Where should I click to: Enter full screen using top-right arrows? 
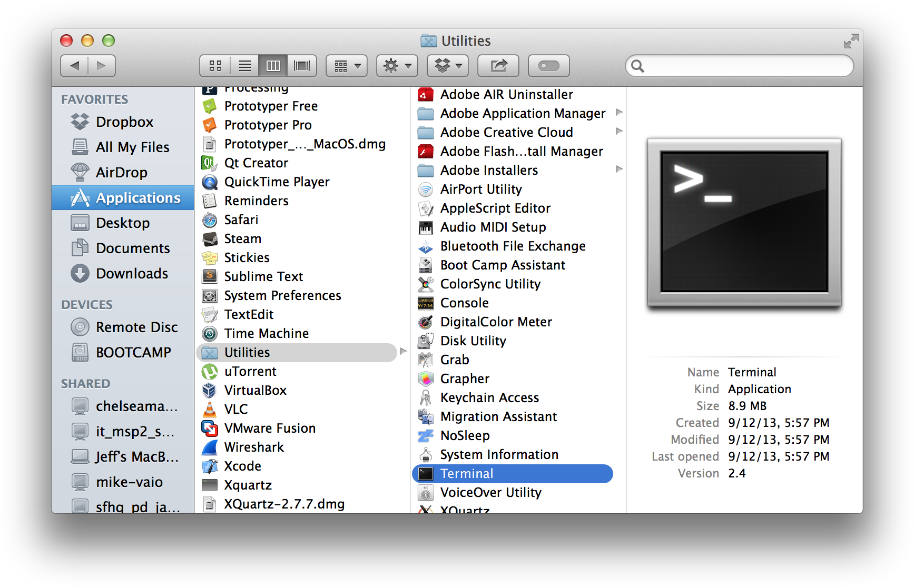pyautogui.click(x=851, y=41)
